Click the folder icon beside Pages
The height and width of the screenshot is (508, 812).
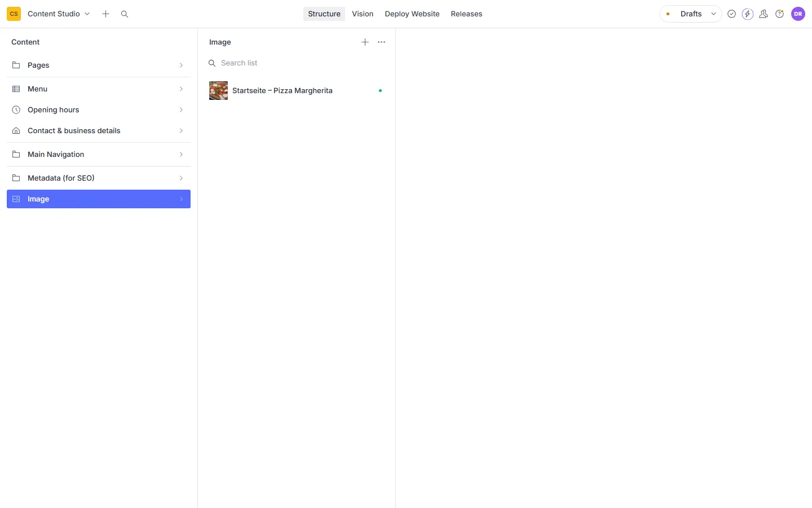click(16, 65)
